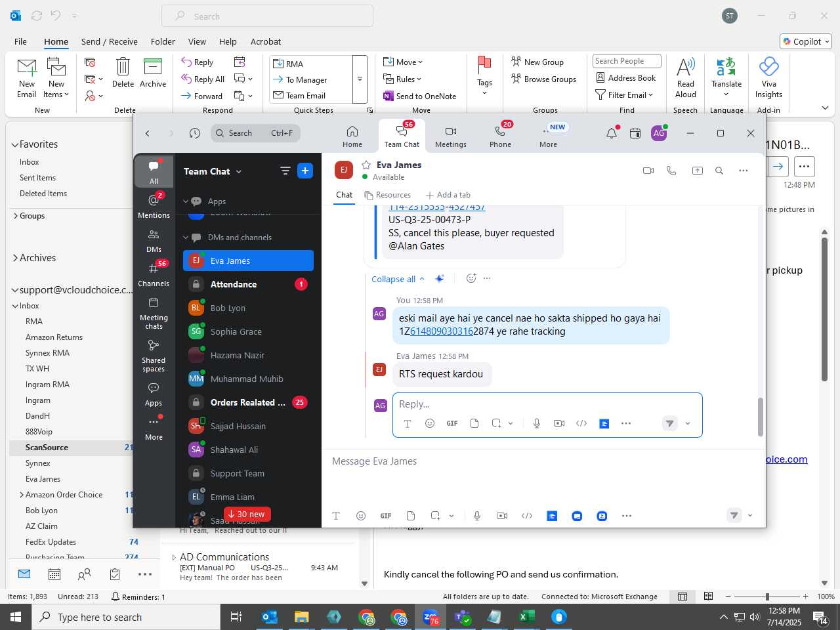Open Meeting chats in the sidebar
The image size is (840, 630).
coord(154,313)
